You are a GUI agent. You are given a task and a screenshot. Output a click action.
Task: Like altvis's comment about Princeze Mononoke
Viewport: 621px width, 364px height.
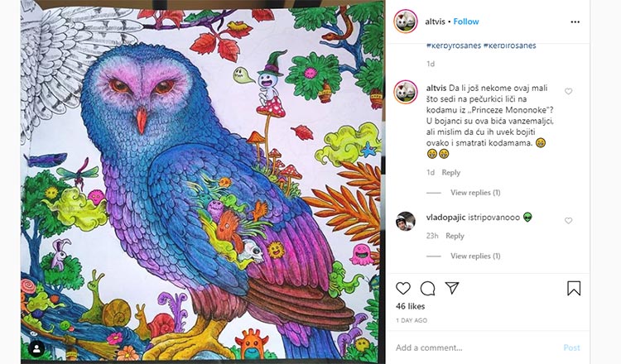(x=568, y=92)
